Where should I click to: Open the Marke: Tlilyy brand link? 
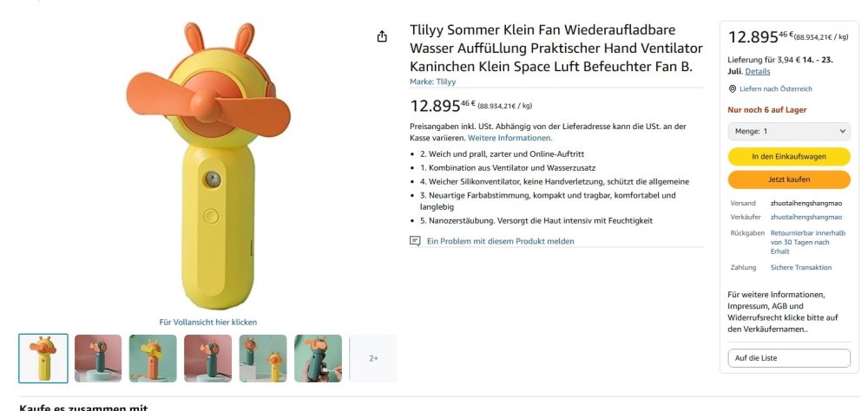click(432, 82)
